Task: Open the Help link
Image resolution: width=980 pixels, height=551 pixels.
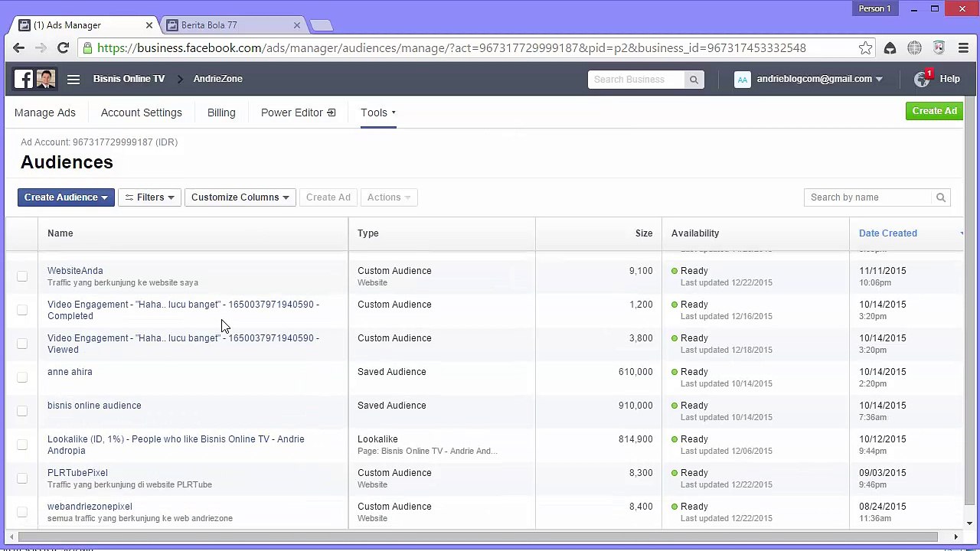Action: [949, 79]
